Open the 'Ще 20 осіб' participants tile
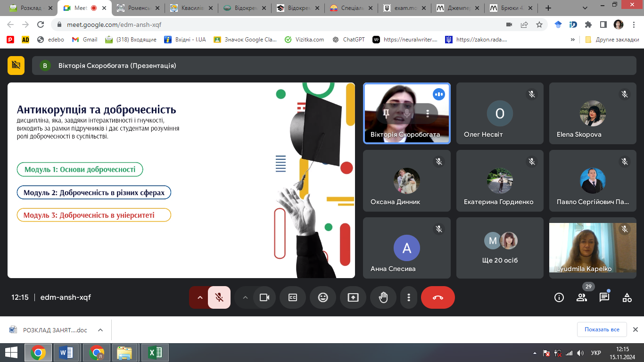The image size is (644, 362). 500,248
